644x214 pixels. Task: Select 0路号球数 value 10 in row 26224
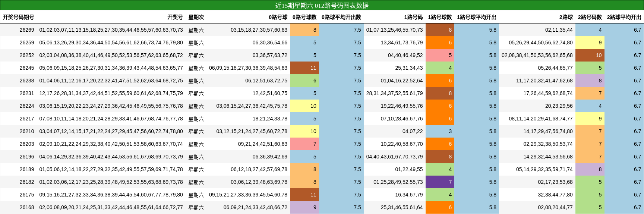304,106
